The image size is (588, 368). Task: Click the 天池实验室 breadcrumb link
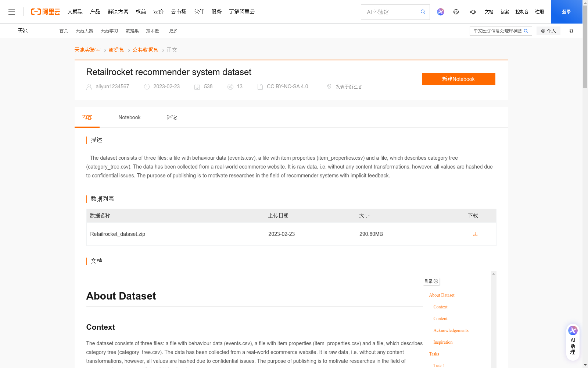[x=87, y=50]
